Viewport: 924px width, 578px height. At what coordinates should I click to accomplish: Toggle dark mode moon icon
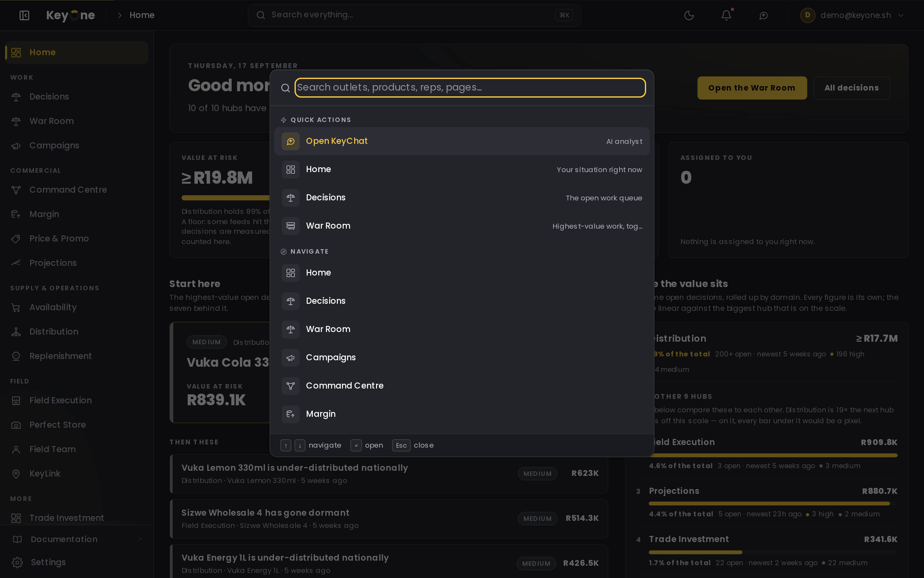[x=689, y=15]
